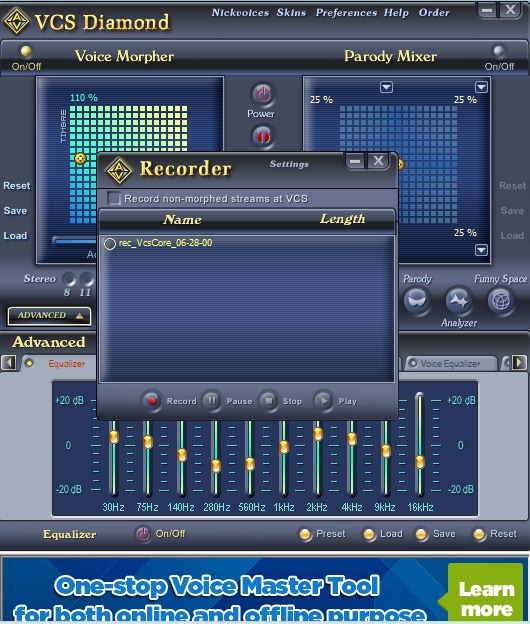Screen dimensions: 530x624
Task: Pause recording in the Recorder window
Action: point(212,401)
